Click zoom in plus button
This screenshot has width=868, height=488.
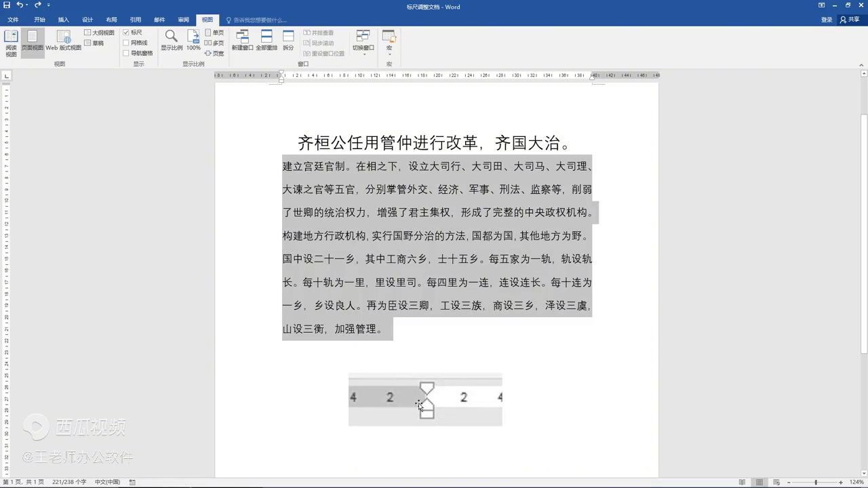tap(842, 482)
